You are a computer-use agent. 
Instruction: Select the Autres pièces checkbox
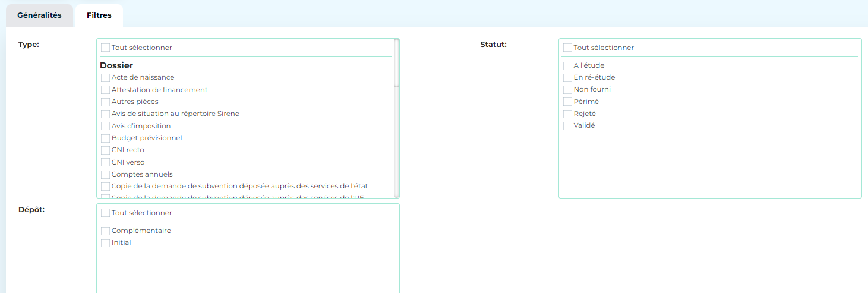click(106, 102)
